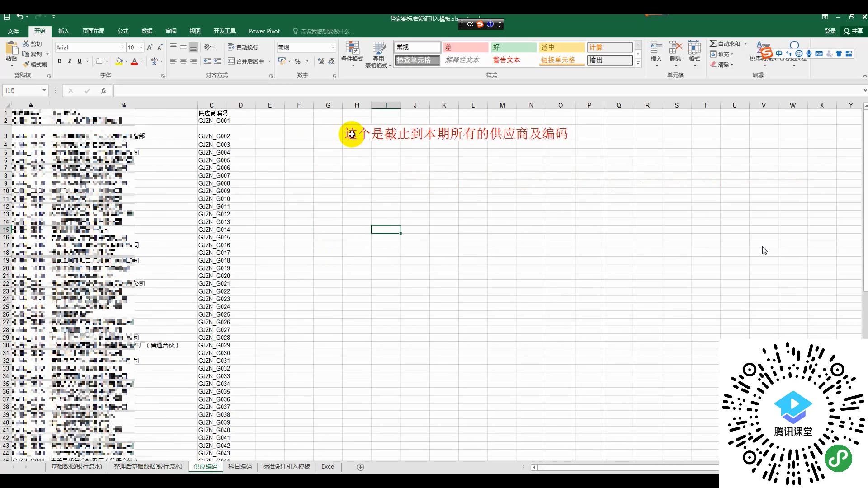Click the increase indent icon
This screenshot has width=868, height=488.
(217, 61)
